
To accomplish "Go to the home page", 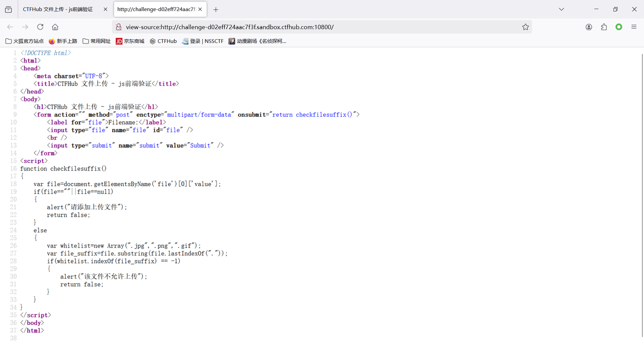I will click(x=55, y=27).
